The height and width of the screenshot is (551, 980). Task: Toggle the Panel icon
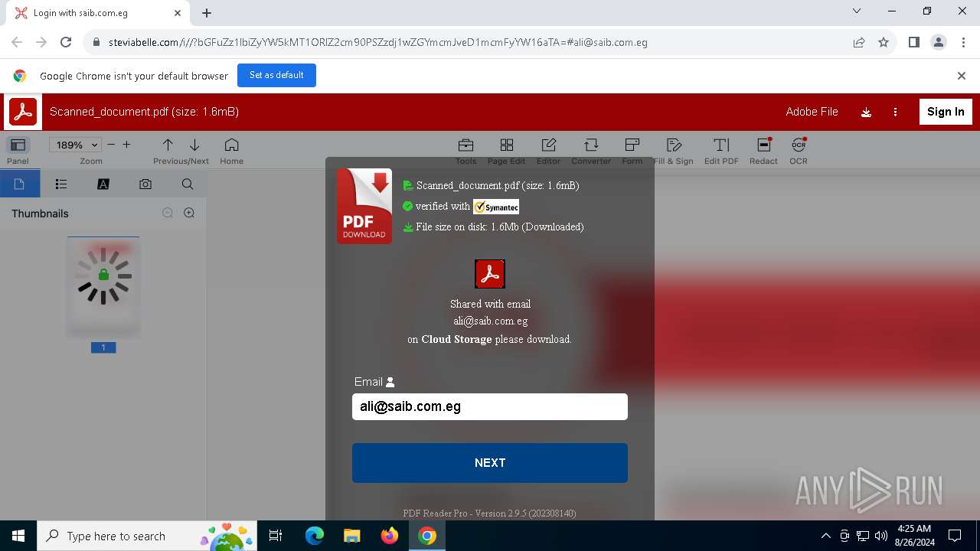tap(18, 145)
